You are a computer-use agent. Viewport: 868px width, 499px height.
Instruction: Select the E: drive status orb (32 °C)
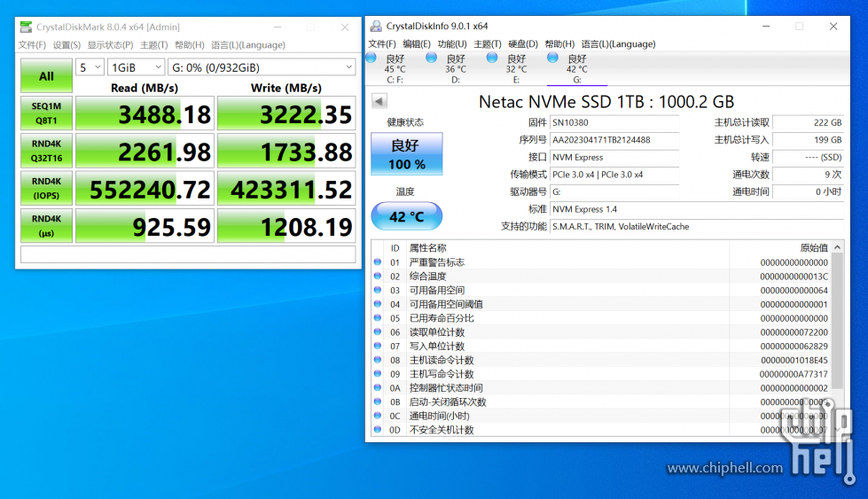coord(492,58)
